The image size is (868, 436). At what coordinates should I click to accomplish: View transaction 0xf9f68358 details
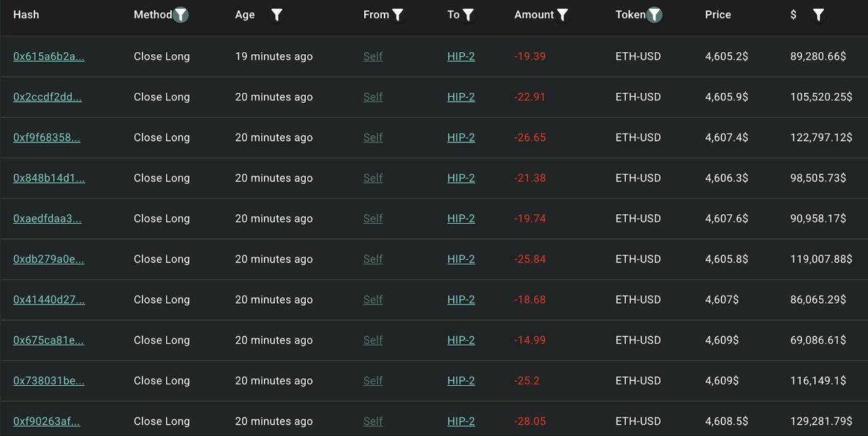pos(47,138)
